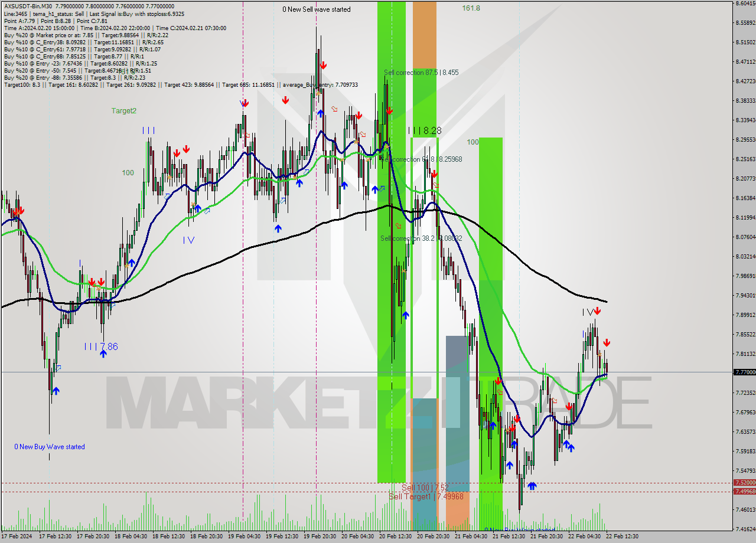Click the 7.41624 price axis value
The width and height of the screenshot is (756, 543).
[x=745, y=529]
